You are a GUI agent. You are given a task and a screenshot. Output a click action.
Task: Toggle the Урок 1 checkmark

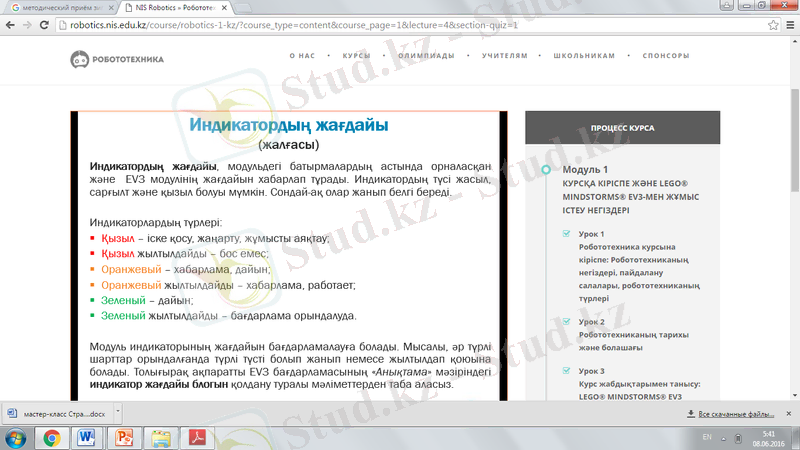coord(567,234)
